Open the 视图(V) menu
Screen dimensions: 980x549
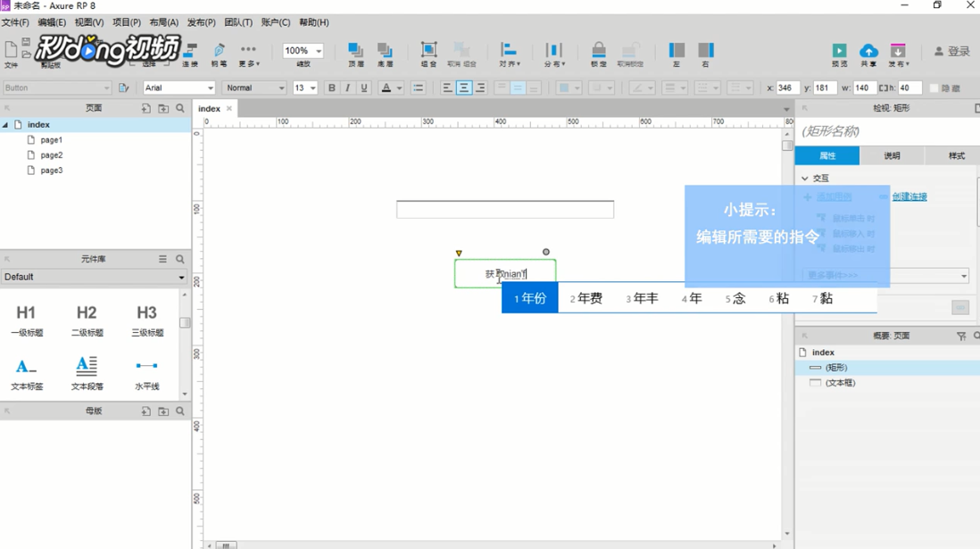[x=88, y=22]
